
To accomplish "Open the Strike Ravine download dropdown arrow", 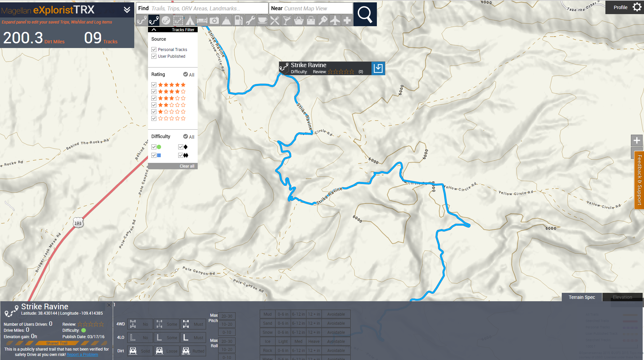I will [378, 68].
